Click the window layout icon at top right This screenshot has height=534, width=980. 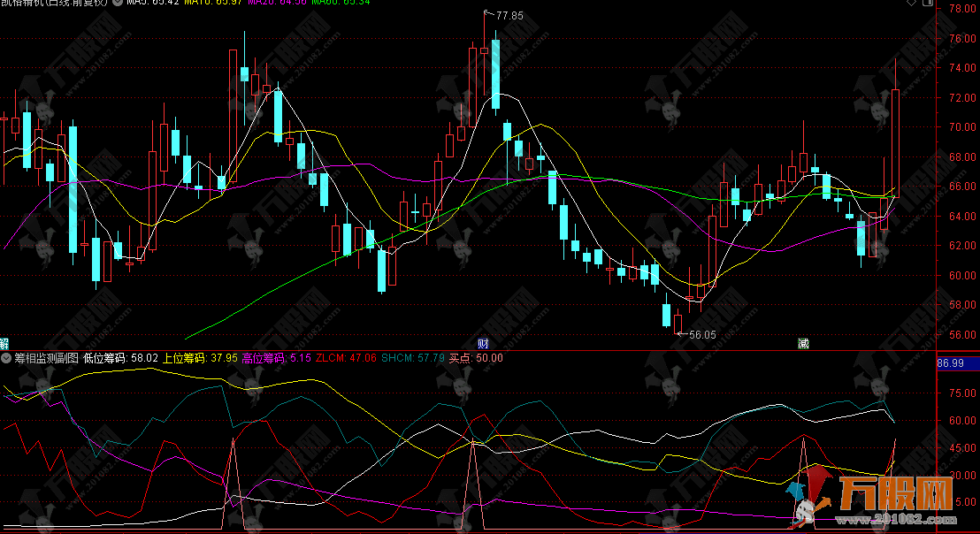click(926, 4)
